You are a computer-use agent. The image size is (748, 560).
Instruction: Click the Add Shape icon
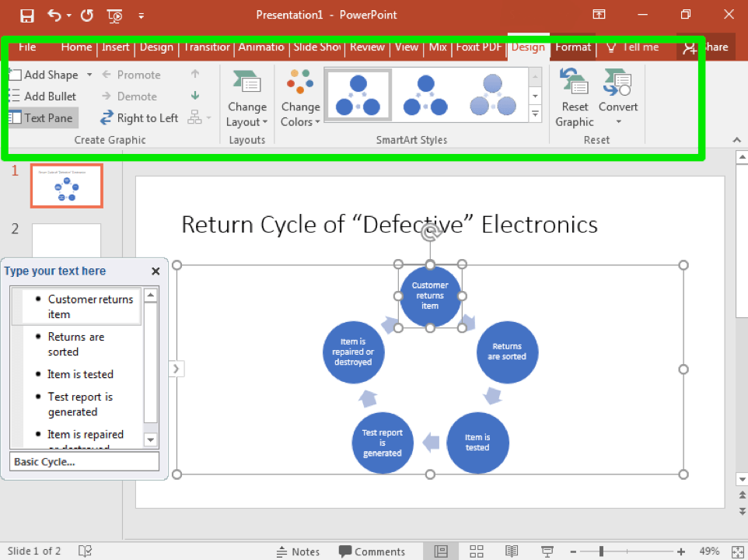[15, 75]
